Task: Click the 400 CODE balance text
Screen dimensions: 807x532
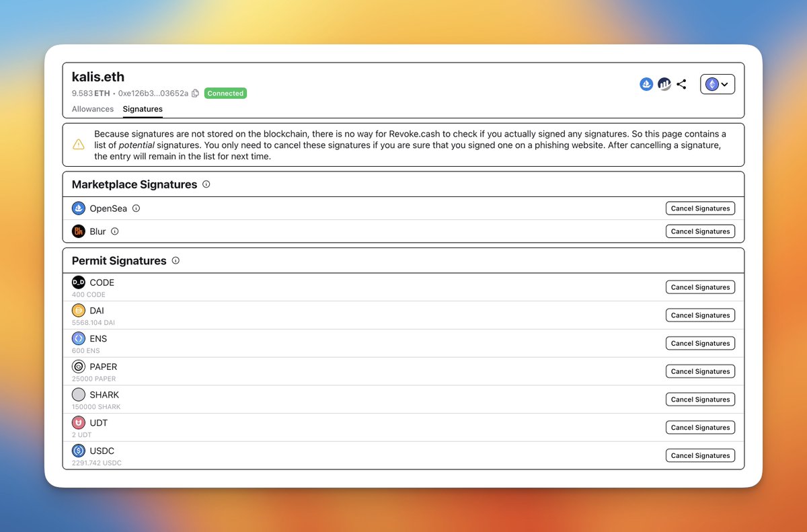Action: click(x=89, y=295)
